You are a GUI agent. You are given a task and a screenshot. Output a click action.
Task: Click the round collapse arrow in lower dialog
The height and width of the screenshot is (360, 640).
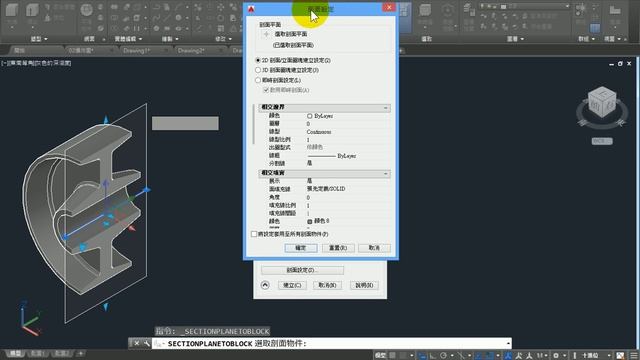265,285
